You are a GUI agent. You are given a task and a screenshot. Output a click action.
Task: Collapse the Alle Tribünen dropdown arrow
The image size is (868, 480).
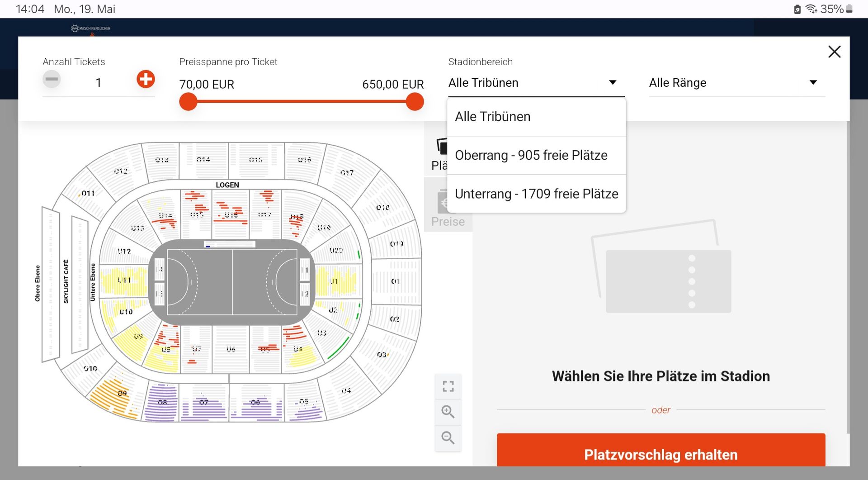613,82
